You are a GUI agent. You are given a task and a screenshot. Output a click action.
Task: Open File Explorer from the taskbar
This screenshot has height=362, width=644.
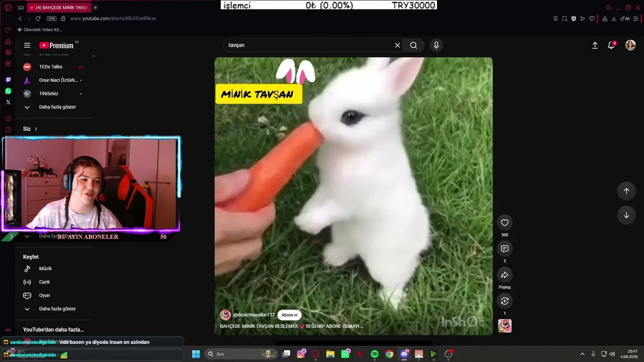[330, 354]
